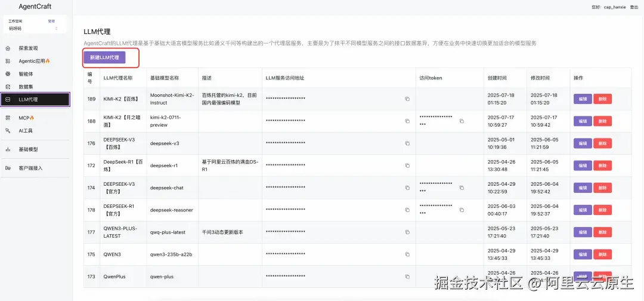
Task: Delete the KIMI-K2【月之暗面】 proxy
Action: click(x=602, y=121)
